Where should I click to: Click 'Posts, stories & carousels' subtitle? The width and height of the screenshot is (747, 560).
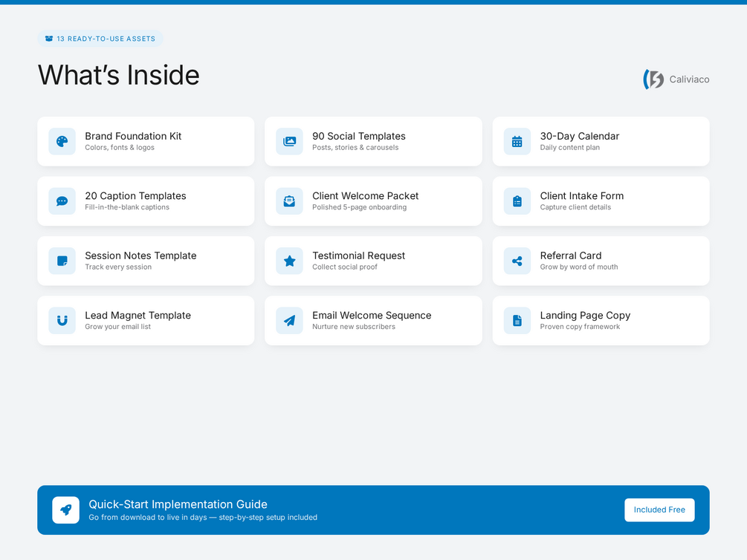355,148
